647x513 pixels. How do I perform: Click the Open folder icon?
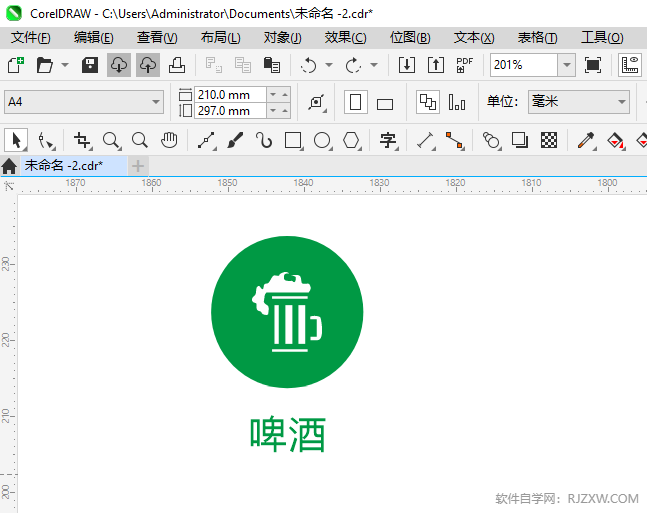click(45, 65)
